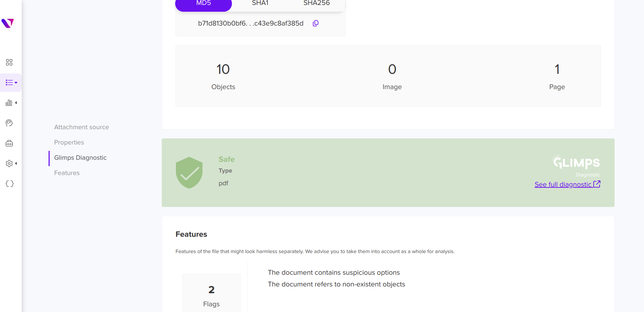Open the curly braces API icon

10,184
